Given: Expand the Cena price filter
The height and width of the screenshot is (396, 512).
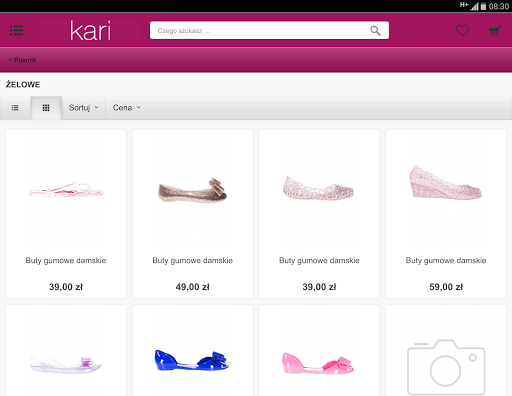Looking at the screenshot, I should coord(127,108).
